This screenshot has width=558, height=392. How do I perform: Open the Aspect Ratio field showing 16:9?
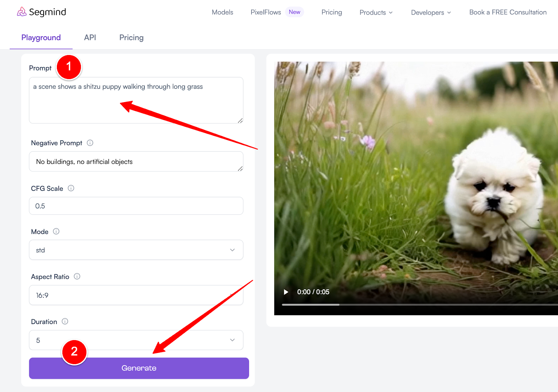[136, 295]
